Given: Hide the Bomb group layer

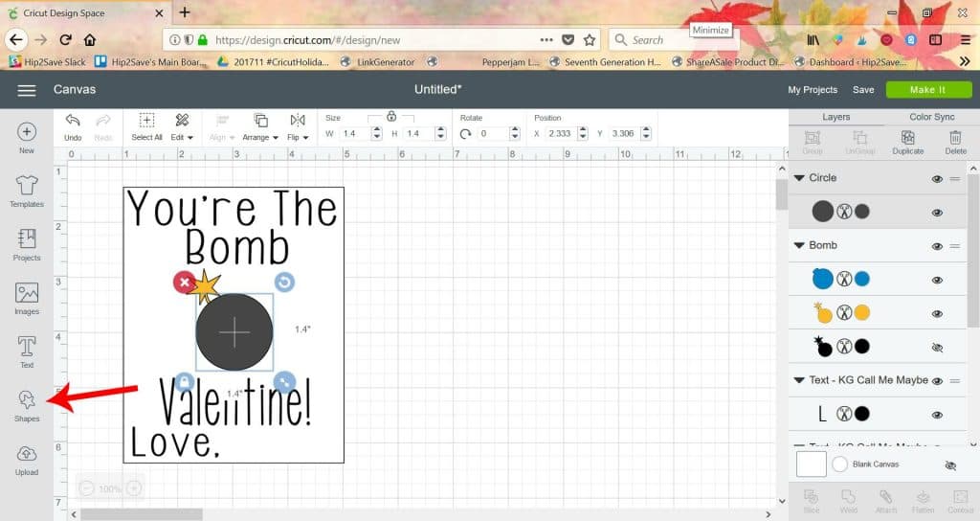Looking at the screenshot, I should point(936,246).
